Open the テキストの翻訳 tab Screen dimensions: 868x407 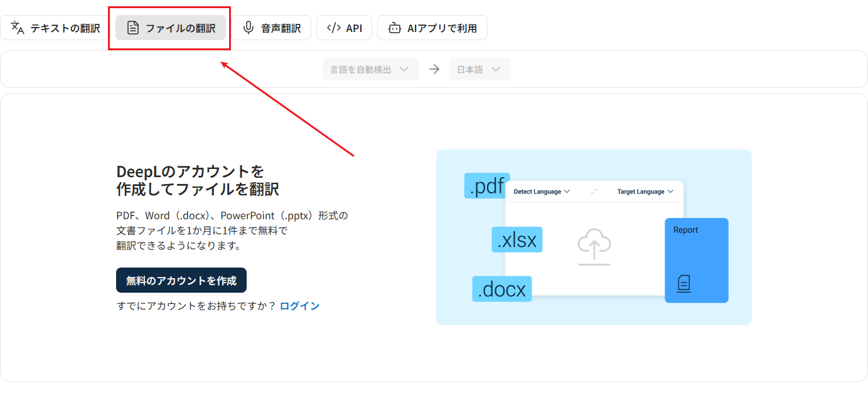click(55, 28)
